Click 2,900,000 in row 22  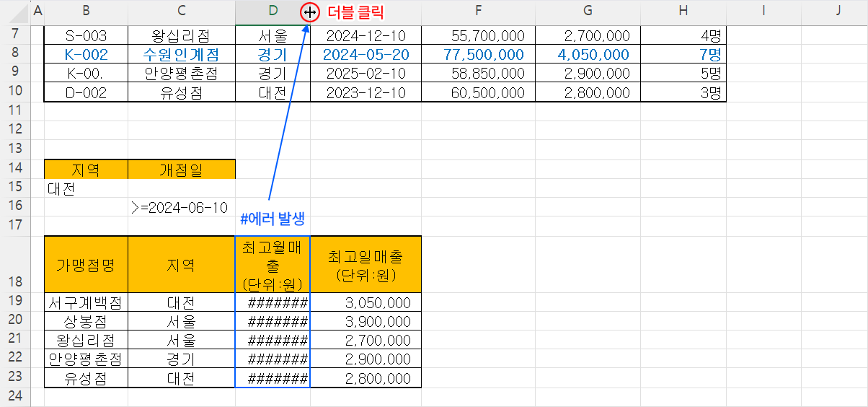click(x=366, y=359)
